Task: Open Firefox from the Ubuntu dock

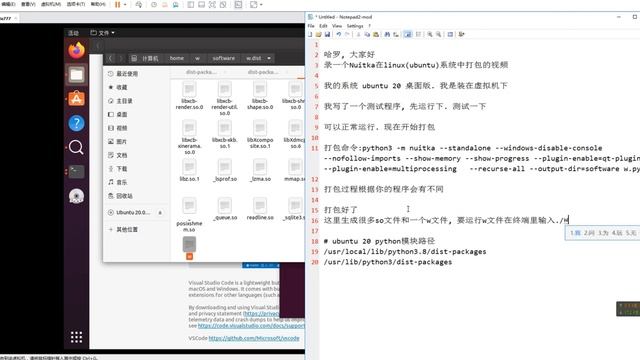Action: pos(76,51)
